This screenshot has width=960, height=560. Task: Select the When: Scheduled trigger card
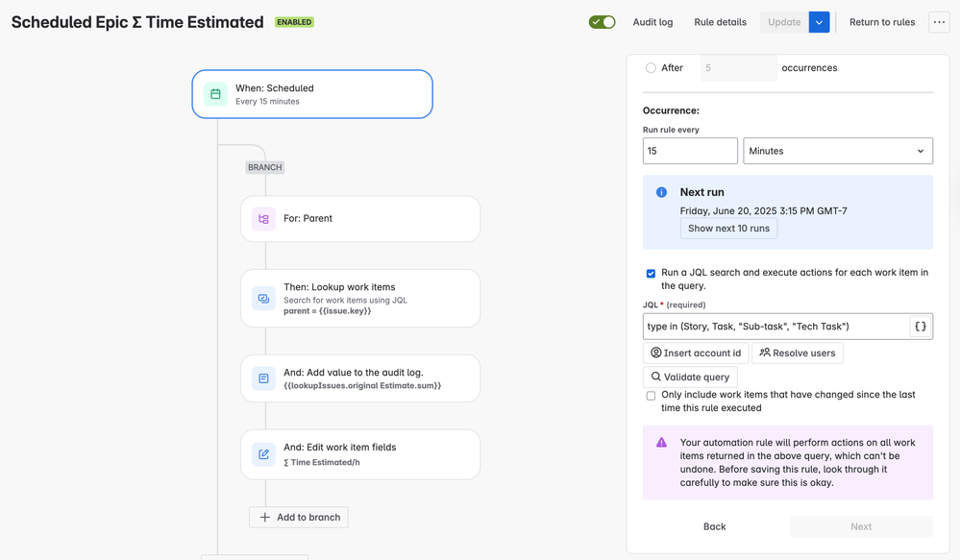312,93
